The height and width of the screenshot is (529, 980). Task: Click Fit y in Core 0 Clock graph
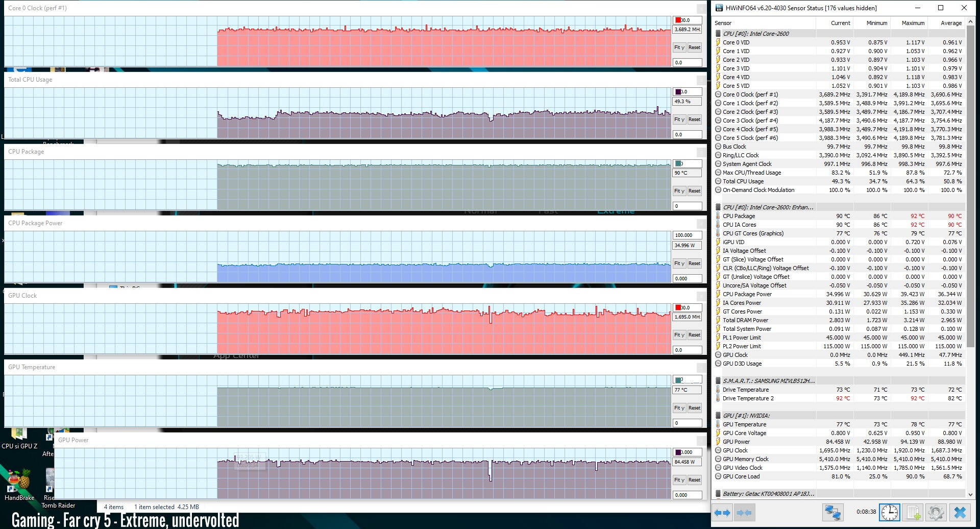point(679,47)
